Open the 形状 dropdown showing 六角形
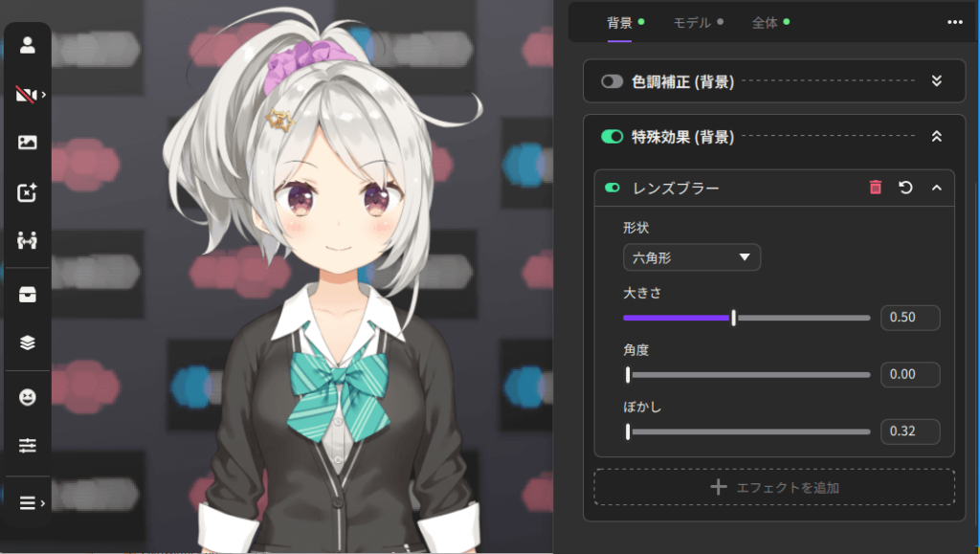980x554 pixels. pos(691,257)
